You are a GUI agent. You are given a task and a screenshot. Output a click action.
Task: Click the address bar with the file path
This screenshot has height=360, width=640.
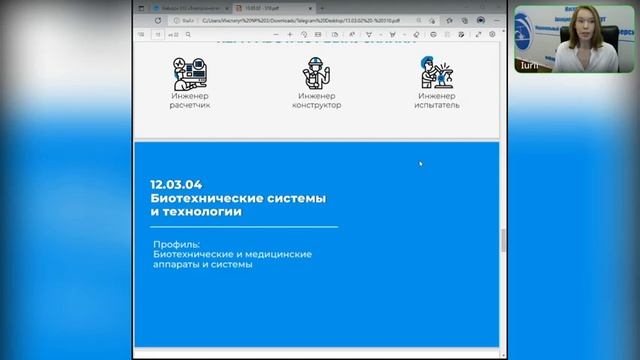click(x=301, y=20)
